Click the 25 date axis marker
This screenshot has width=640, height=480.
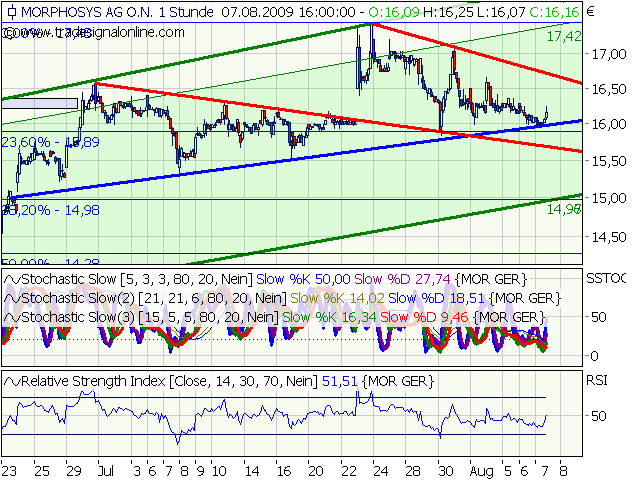(42, 471)
